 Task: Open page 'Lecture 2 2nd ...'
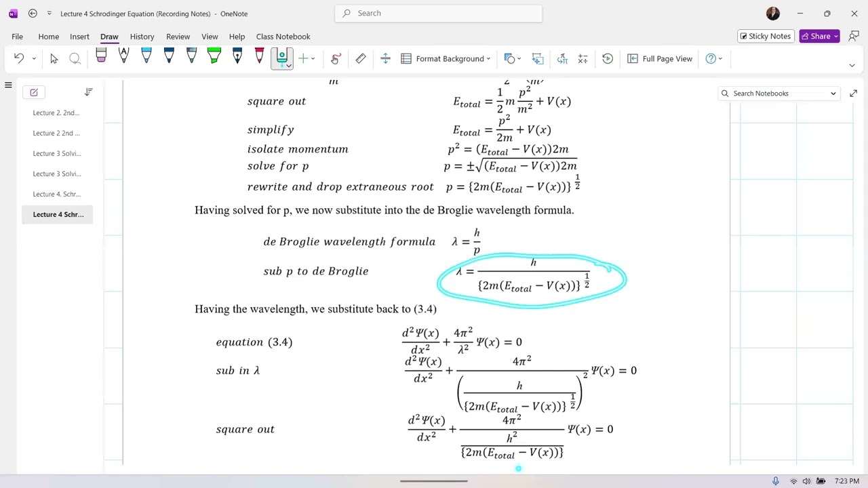[57, 133]
